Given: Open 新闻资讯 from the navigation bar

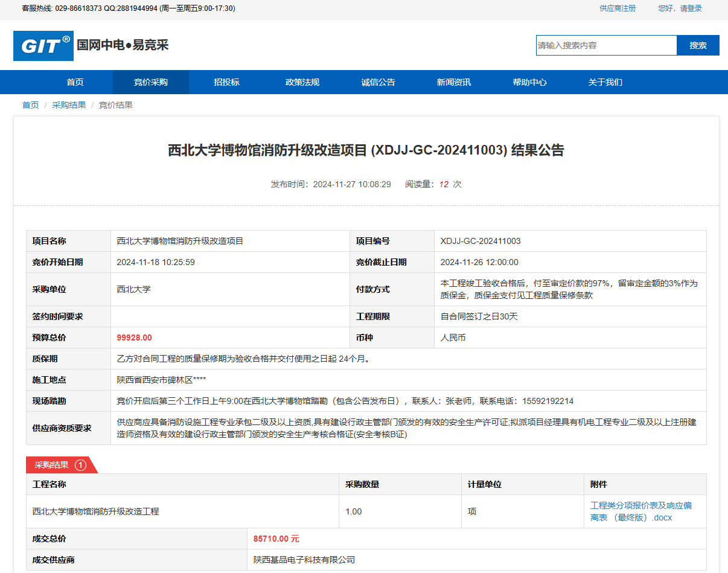Looking at the screenshot, I should point(454,82).
